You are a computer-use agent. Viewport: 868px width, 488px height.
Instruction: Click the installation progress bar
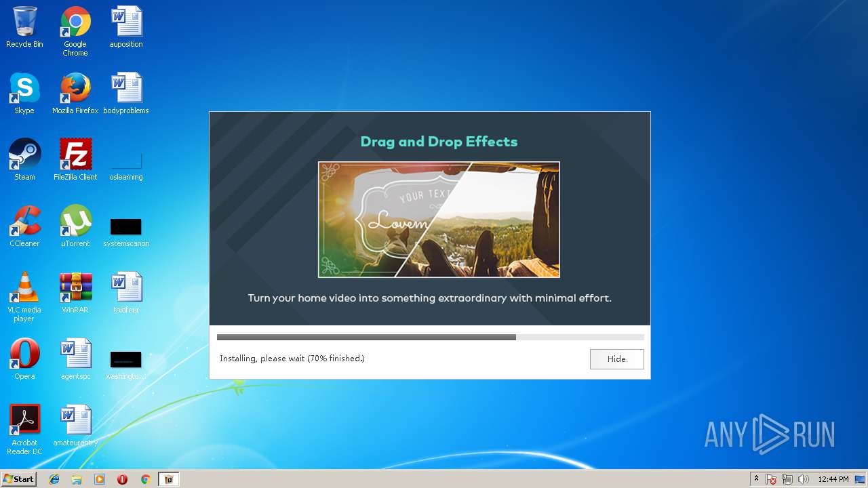(x=430, y=337)
